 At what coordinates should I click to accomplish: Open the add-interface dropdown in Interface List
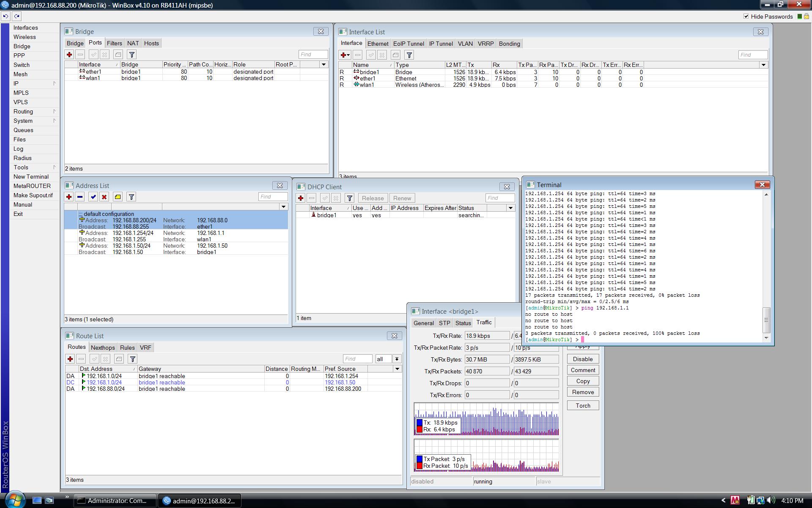point(348,55)
